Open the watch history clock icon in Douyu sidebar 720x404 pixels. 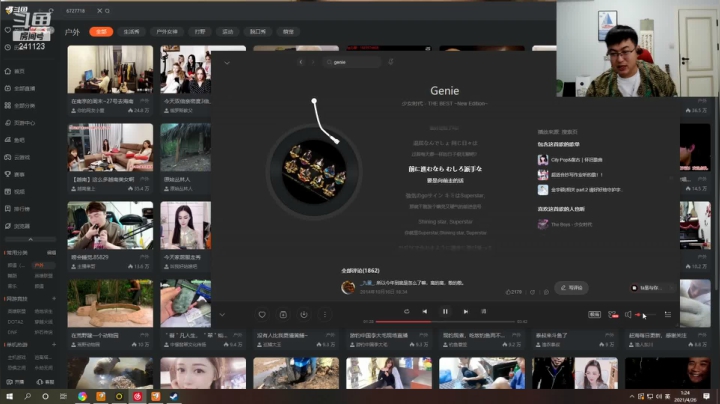tap(7, 47)
